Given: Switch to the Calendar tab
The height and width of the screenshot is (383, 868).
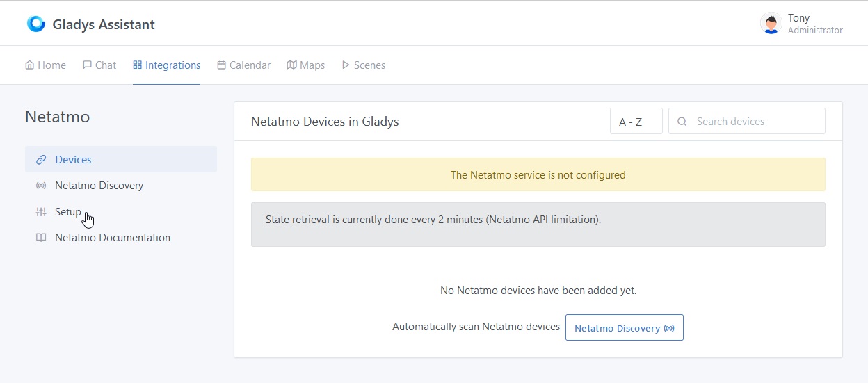Looking at the screenshot, I should tap(244, 65).
